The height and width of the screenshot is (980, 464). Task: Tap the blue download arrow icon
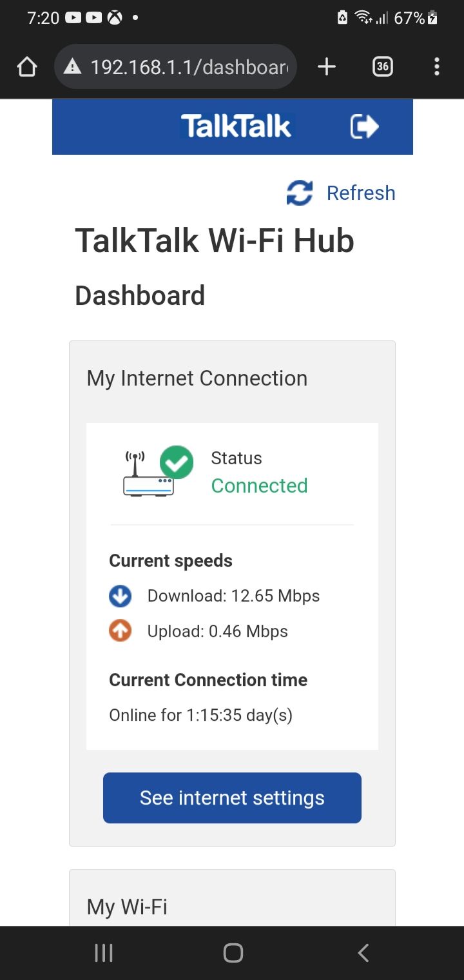click(x=121, y=596)
